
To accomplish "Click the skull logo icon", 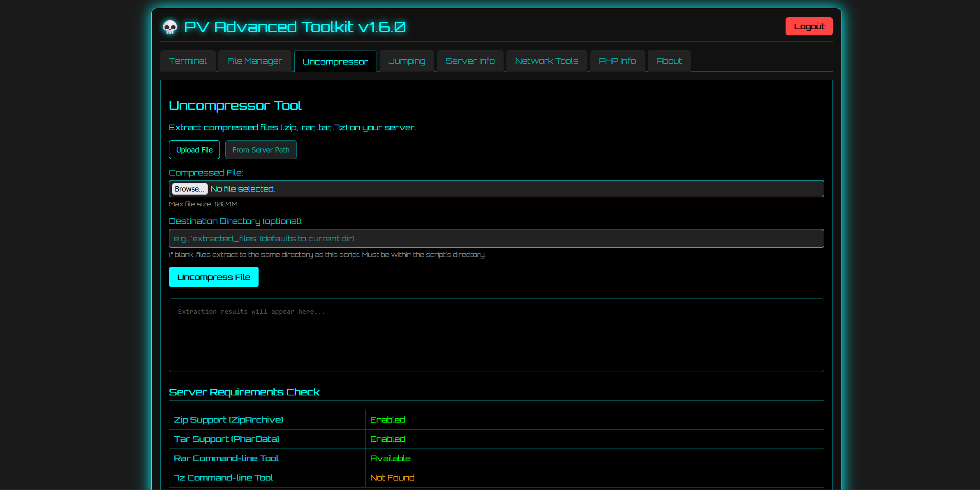I will (x=170, y=27).
